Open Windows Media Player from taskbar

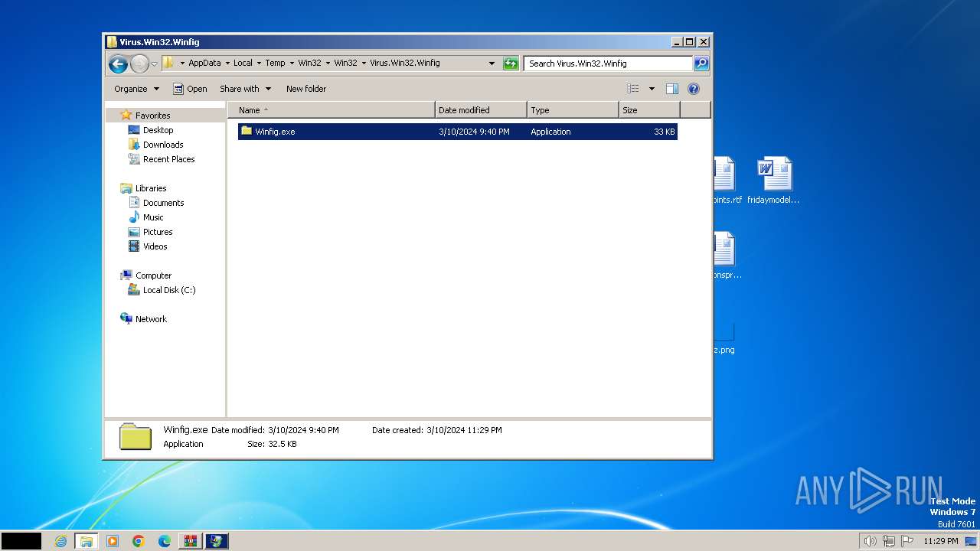[x=113, y=541]
